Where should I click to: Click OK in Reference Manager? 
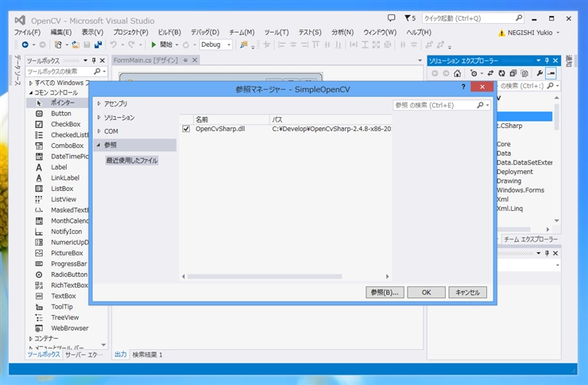point(427,292)
